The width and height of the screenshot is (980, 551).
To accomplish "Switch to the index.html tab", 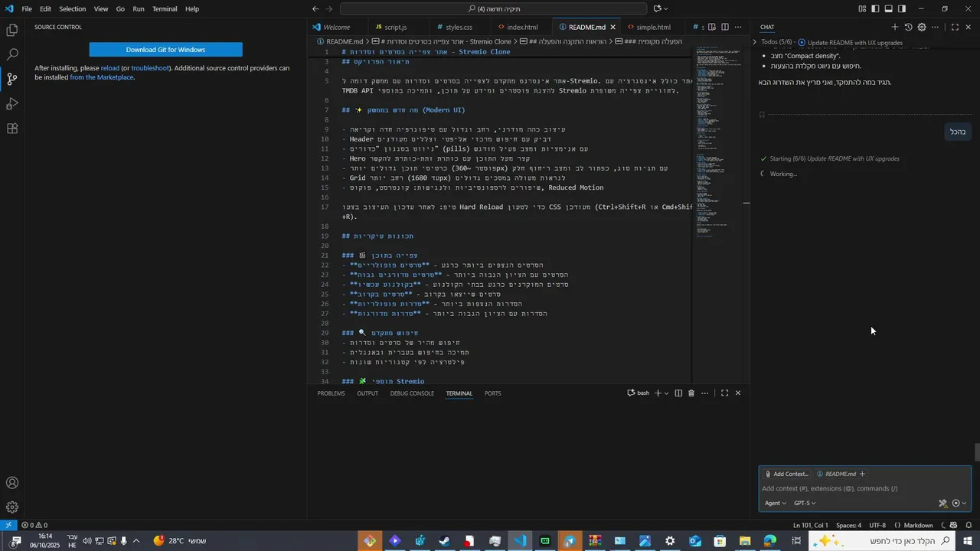I will pos(522,27).
